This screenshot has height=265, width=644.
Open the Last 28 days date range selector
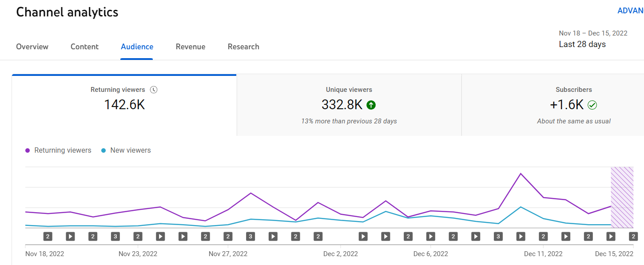(x=593, y=39)
